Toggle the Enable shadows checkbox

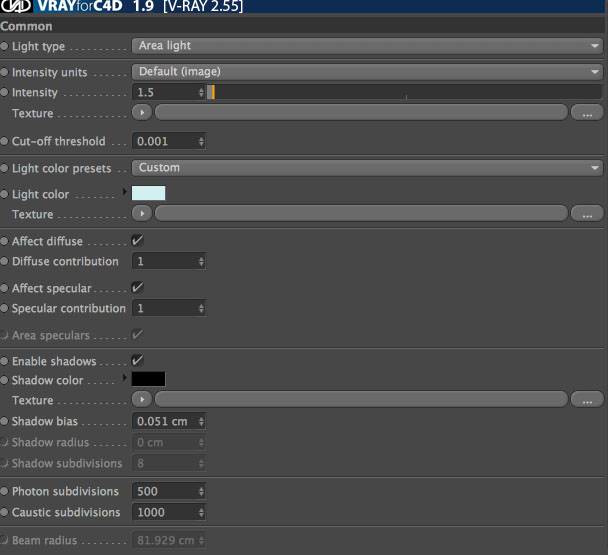pos(137,360)
